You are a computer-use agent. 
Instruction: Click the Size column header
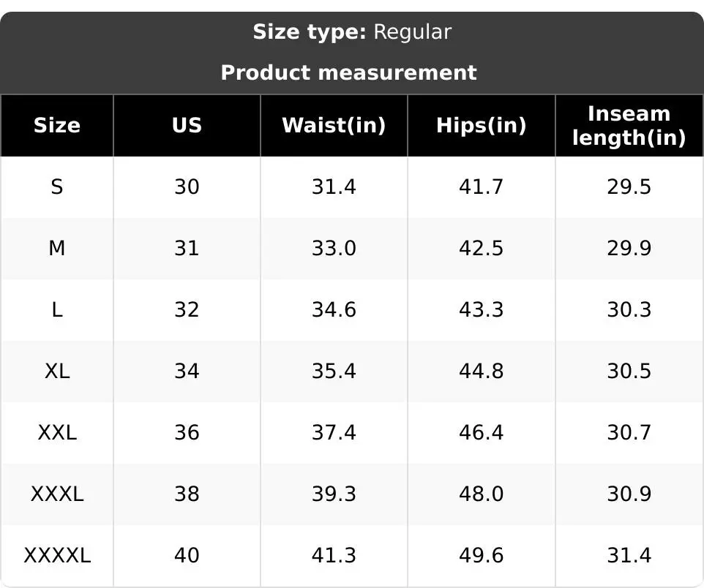click(x=57, y=125)
